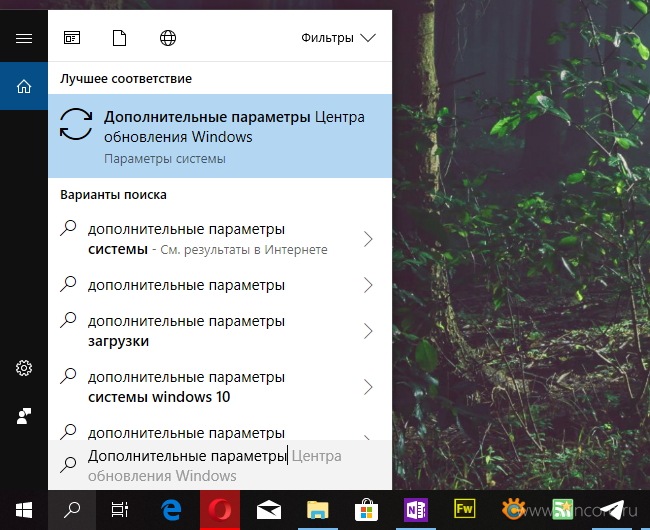The image size is (650, 530).
Task: Click taskbar search magnifier button
Action: point(72,510)
